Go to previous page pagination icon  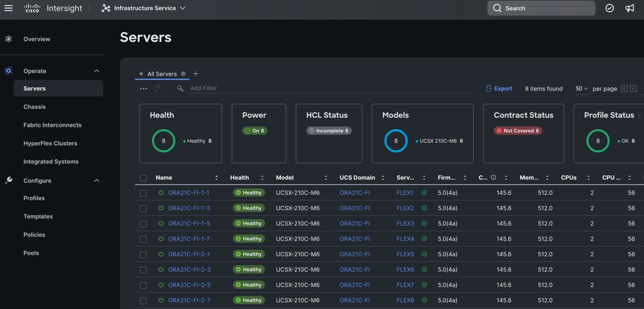pos(633,89)
